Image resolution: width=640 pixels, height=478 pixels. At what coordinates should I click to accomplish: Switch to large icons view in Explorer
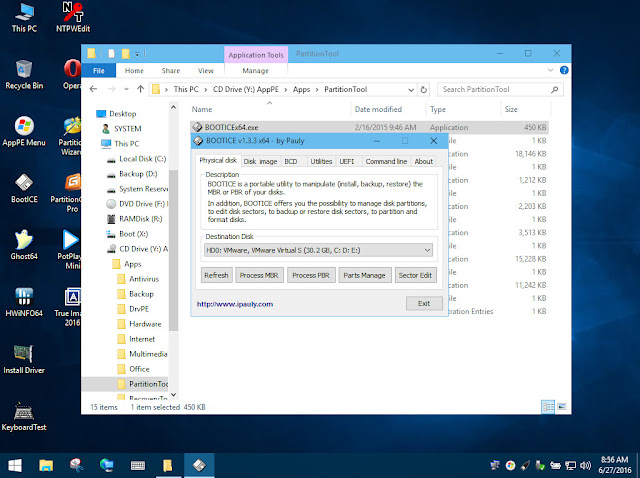coord(562,407)
